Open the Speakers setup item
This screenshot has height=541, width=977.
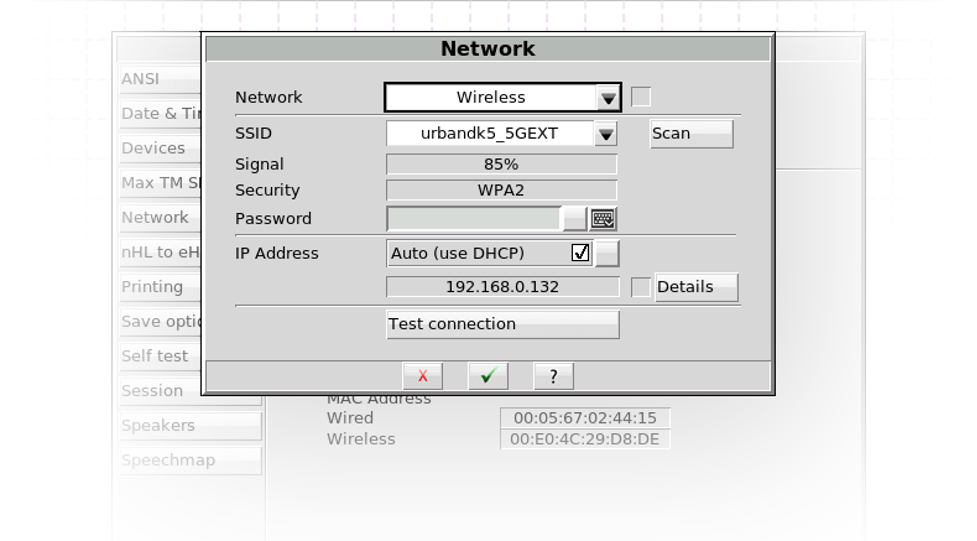point(190,426)
